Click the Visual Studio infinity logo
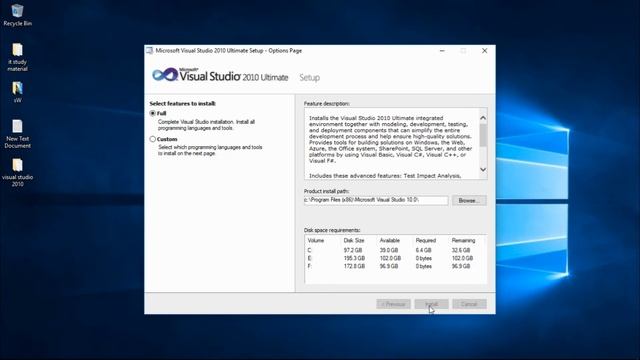Screen dimensions: 640x360 164,75
